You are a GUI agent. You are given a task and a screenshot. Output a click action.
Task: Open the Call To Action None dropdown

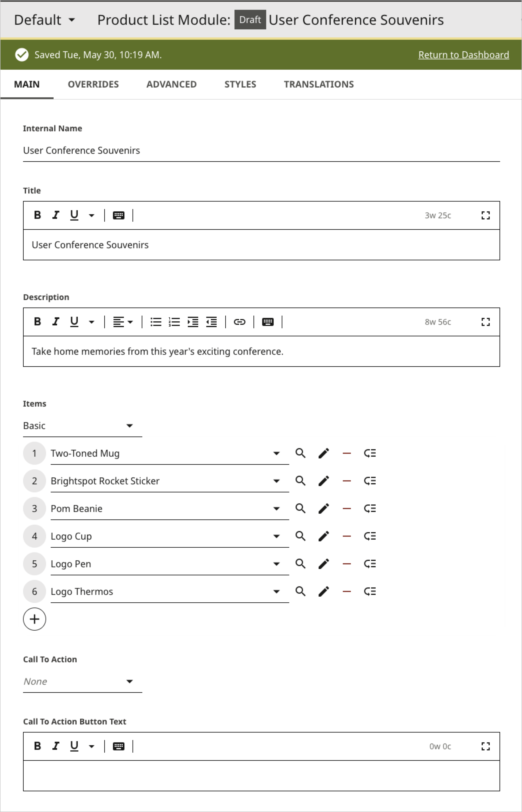click(x=130, y=681)
